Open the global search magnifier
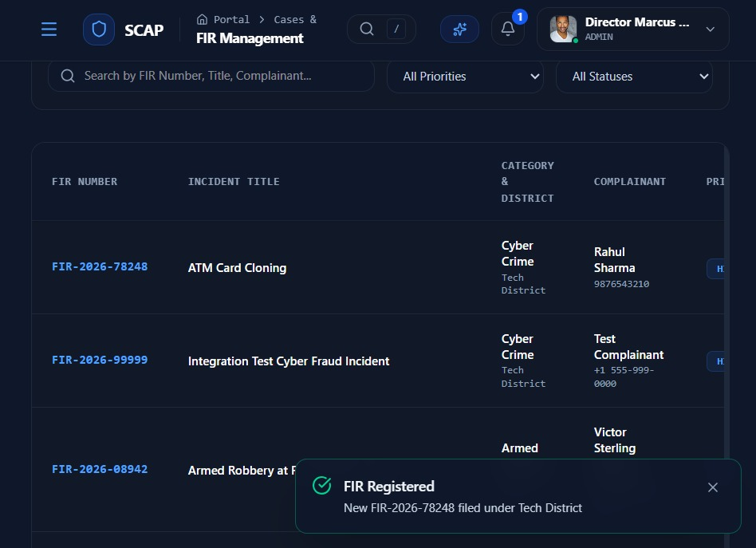Screen dimensions: 756x548 [x=367, y=29]
